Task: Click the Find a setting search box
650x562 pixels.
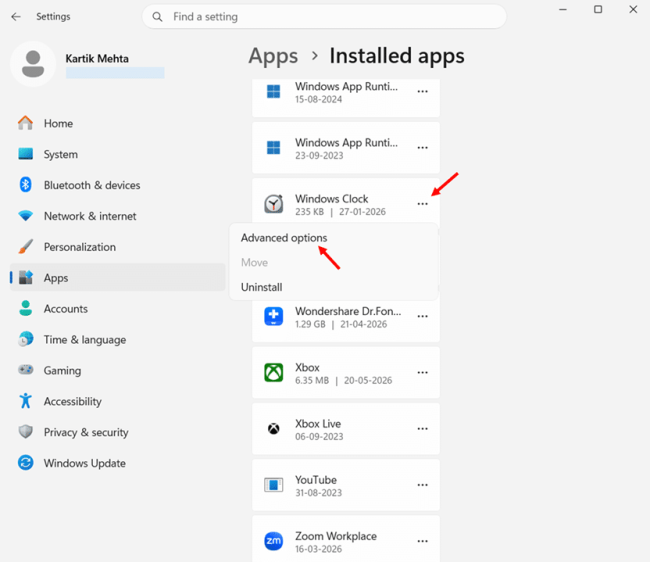Action: point(324,17)
